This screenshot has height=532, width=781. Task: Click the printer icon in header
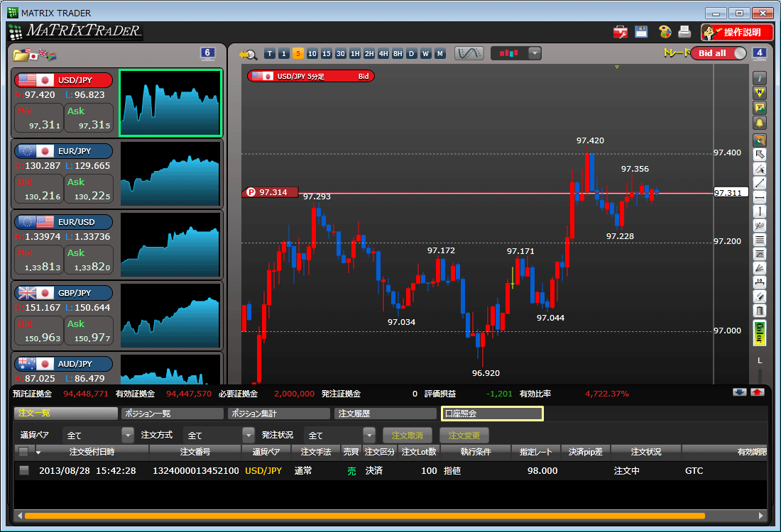[x=685, y=32]
